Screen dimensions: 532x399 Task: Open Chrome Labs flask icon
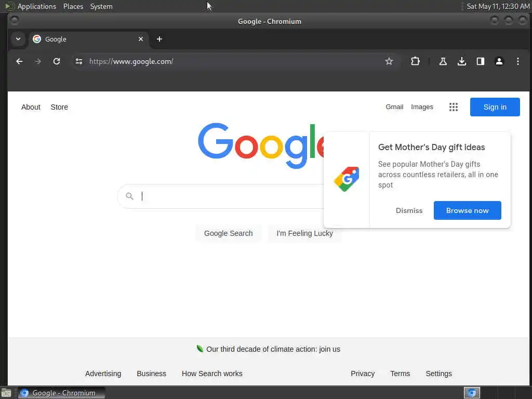tap(443, 61)
